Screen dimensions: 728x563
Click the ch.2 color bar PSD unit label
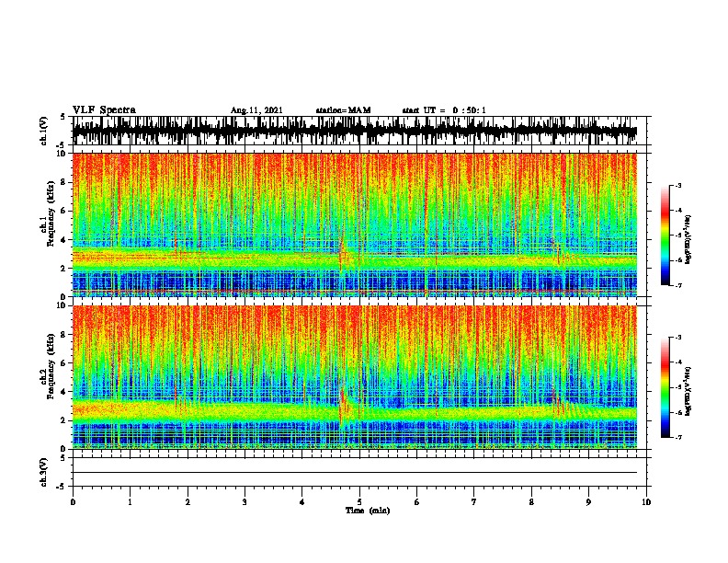pos(688,391)
